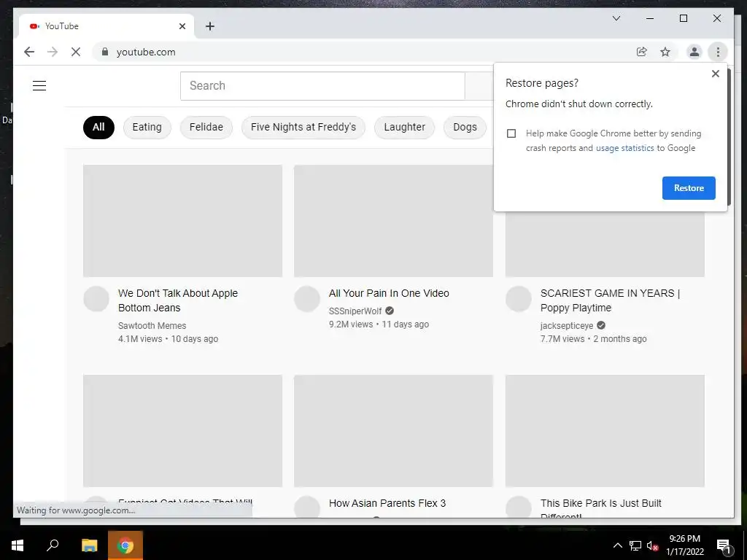The image size is (747, 560).
Task: Open the taskbar clock and date
Action: click(x=684, y=545)
